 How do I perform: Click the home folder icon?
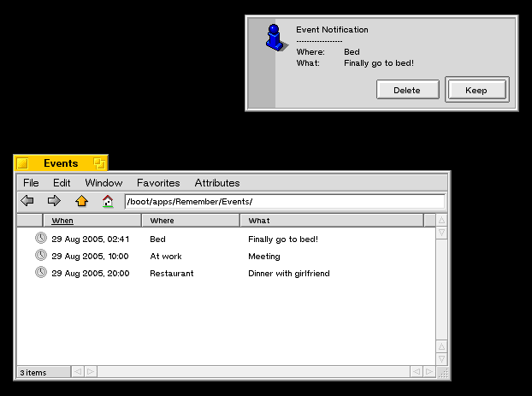107,201
